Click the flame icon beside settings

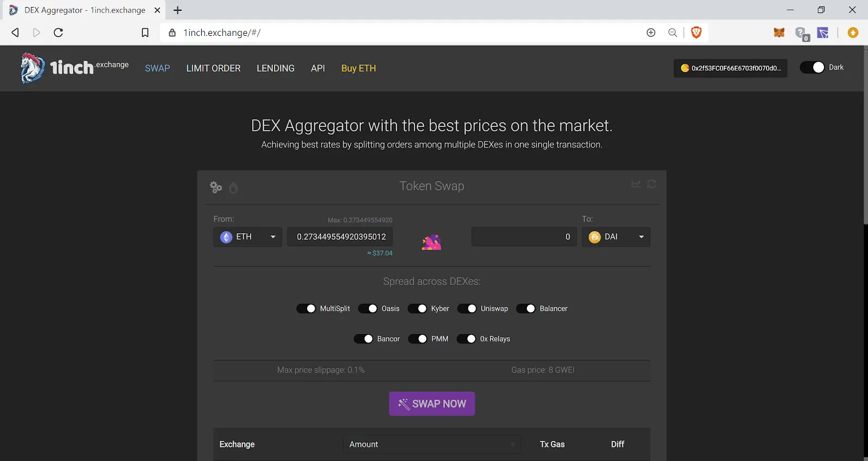pyautogui.click(x=233, y=188)
